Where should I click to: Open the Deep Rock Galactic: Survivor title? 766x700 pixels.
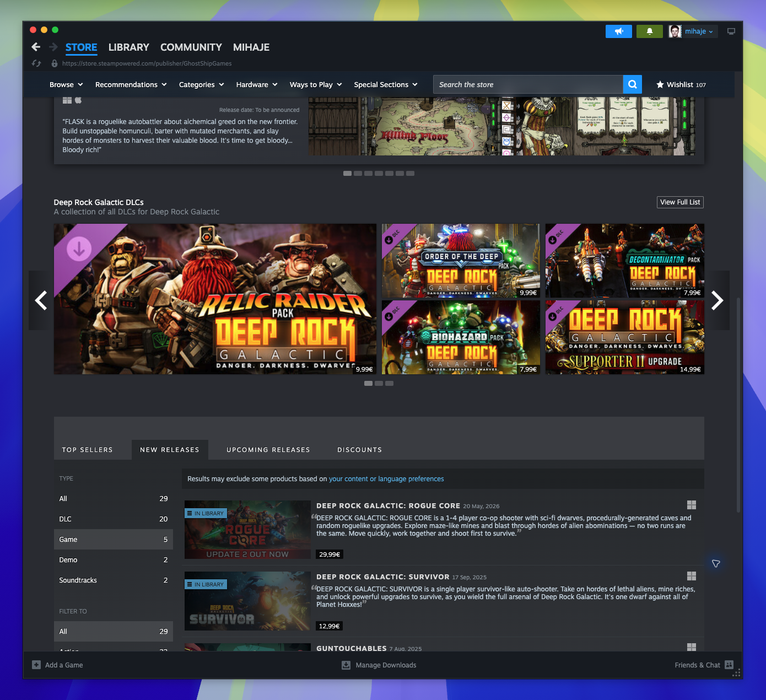(383, 577)
